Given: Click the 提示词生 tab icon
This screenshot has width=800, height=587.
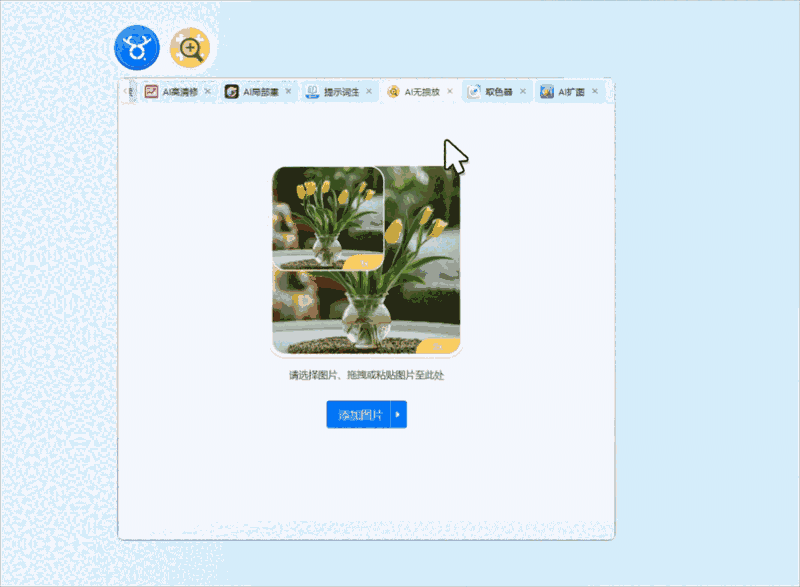Looking at the screenshot, I should click(312, 92).
